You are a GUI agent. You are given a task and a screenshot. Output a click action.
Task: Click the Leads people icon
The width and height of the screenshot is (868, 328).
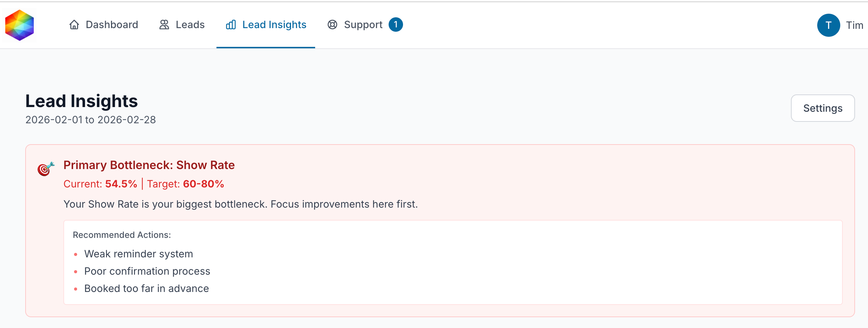[x=164, y=25]
